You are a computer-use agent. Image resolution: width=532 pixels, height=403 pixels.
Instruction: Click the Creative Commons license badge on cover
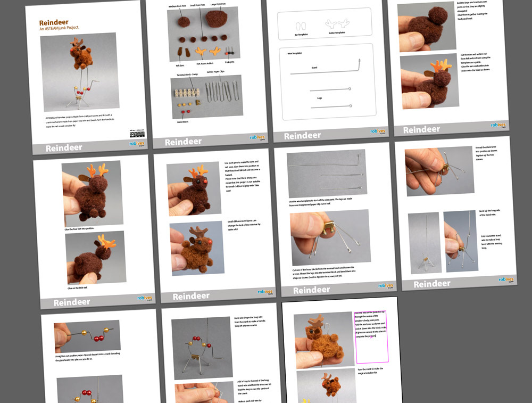(x=137, y=134)
